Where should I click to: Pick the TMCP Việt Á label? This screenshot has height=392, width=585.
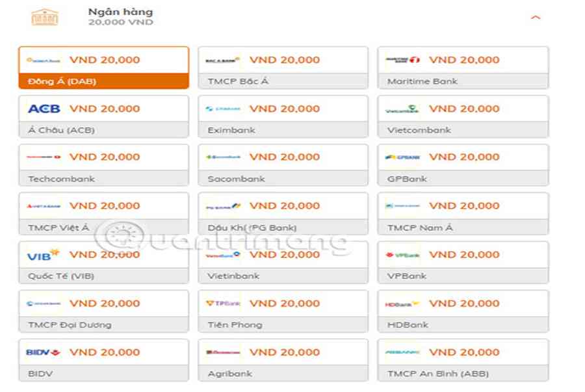pyautogui.click(x=59, y=228)
